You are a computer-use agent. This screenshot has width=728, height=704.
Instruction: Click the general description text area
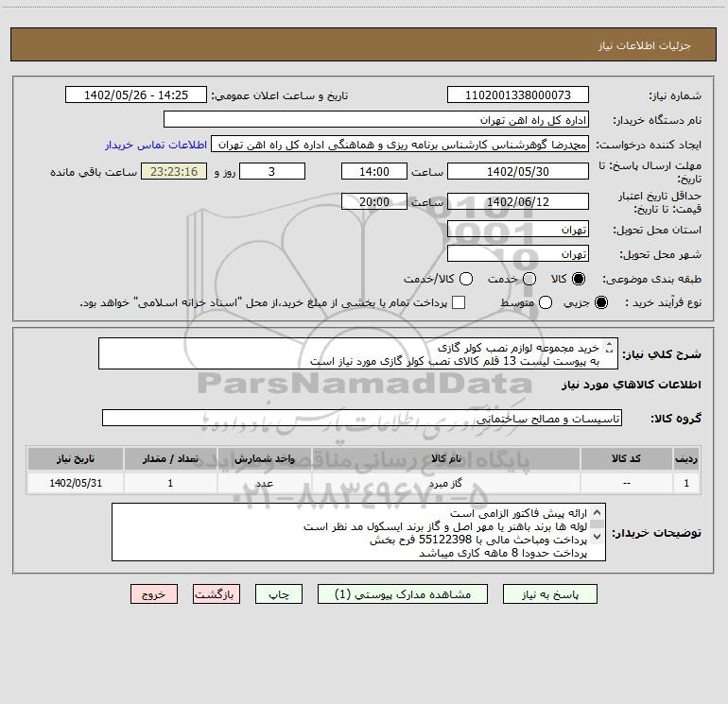[x=358, y=353]
